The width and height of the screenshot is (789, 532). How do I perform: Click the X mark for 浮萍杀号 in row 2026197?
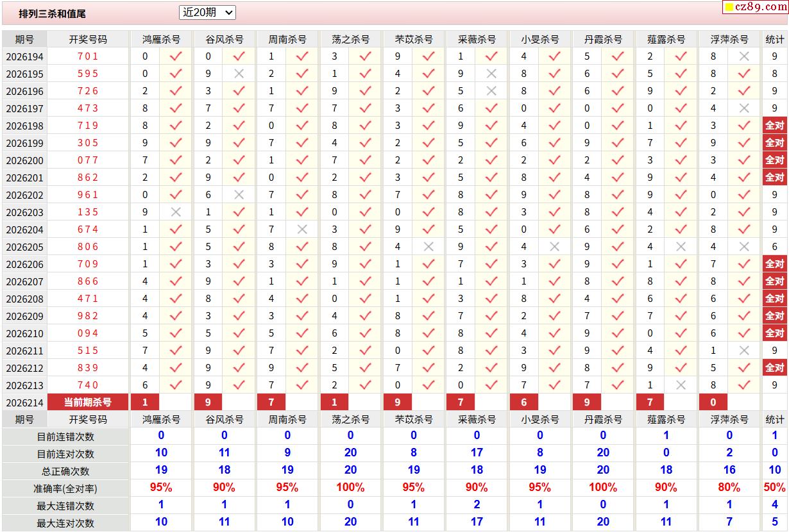(x=744, y=108)
